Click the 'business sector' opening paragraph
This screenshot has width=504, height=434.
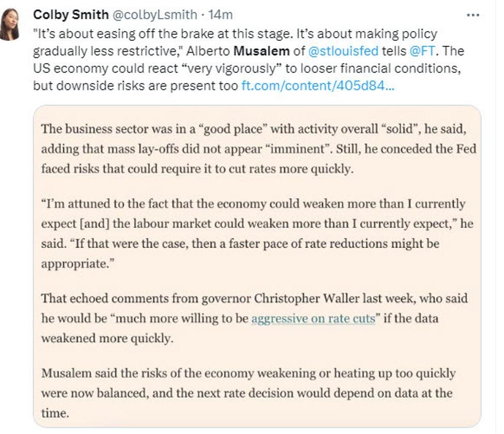point(258,149)
